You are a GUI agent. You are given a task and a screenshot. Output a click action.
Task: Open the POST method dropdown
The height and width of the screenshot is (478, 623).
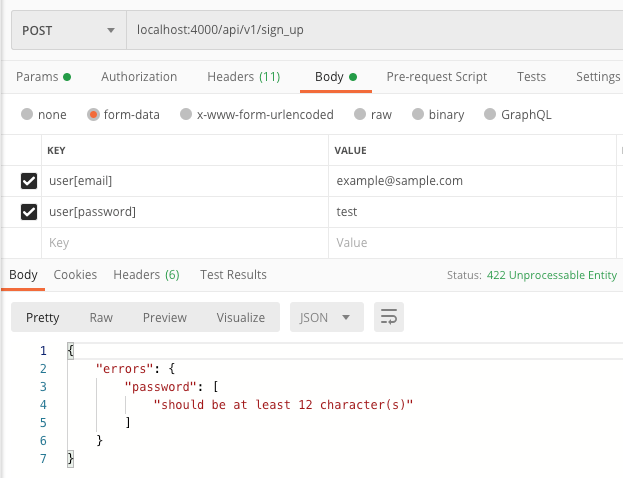(69, 30)
